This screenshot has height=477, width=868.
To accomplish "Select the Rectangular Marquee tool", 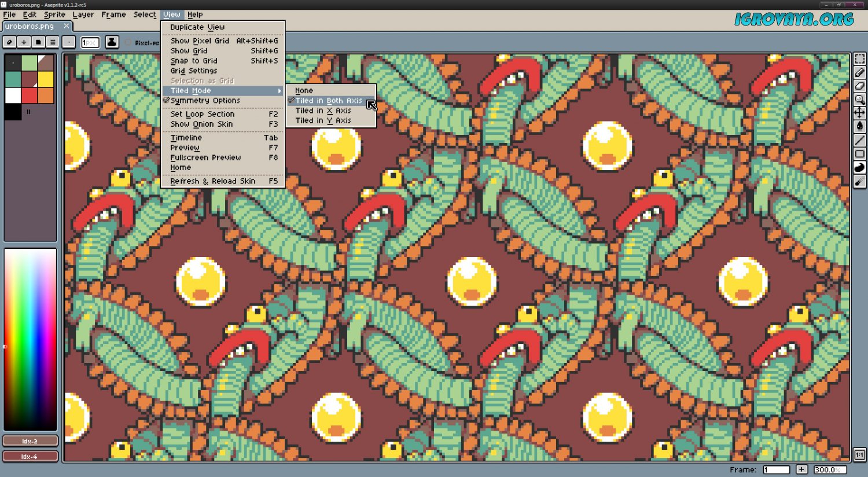I will (860, 59).
